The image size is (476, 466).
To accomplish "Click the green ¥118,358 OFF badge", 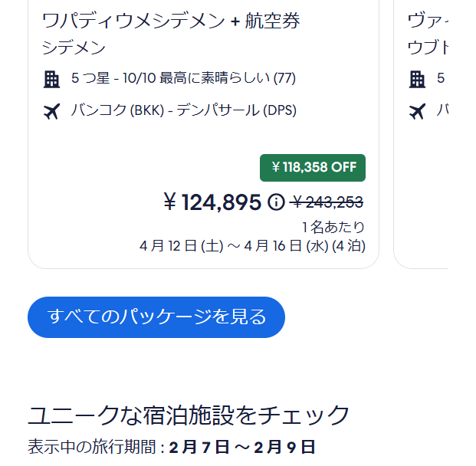I will coord(313,168).
